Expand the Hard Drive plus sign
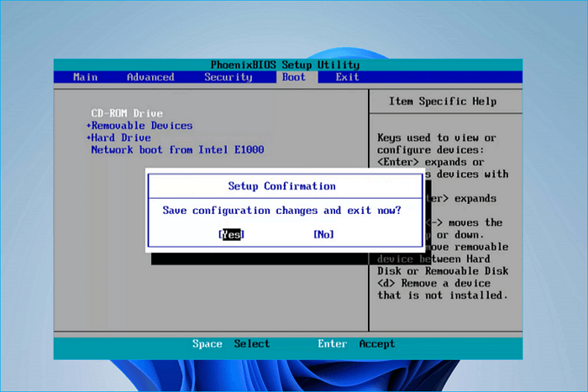The height and width of the screenshot is (392, 588). point(88,138)
